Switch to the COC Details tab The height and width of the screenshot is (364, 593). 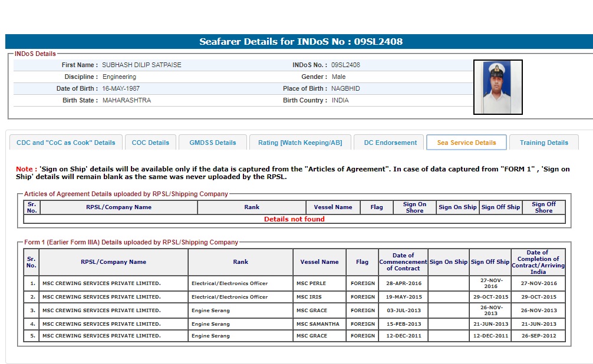pos(150,143)
